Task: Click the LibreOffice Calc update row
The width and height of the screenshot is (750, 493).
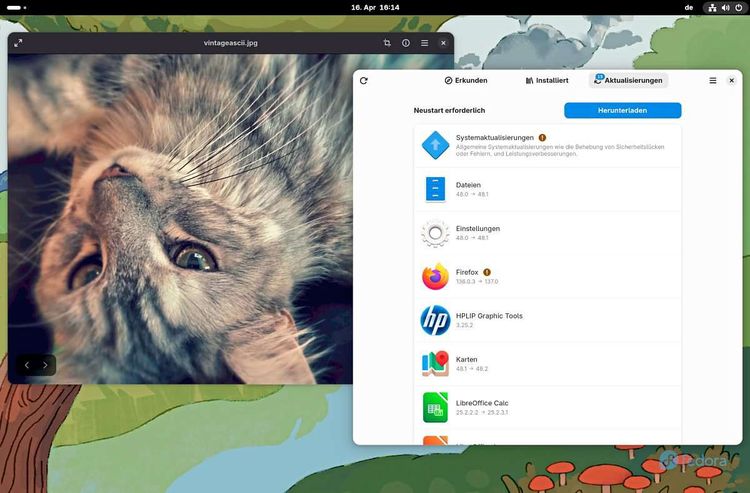Action: (547, 407)
